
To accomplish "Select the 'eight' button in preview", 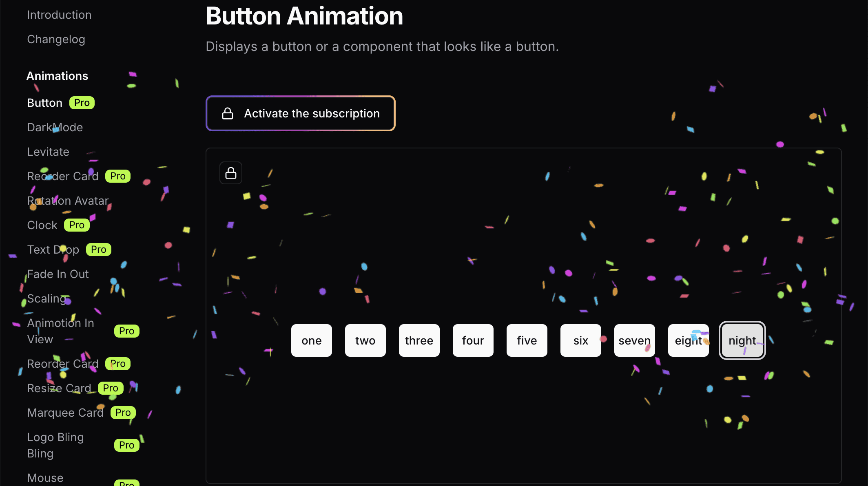I will tap(689, 340).
